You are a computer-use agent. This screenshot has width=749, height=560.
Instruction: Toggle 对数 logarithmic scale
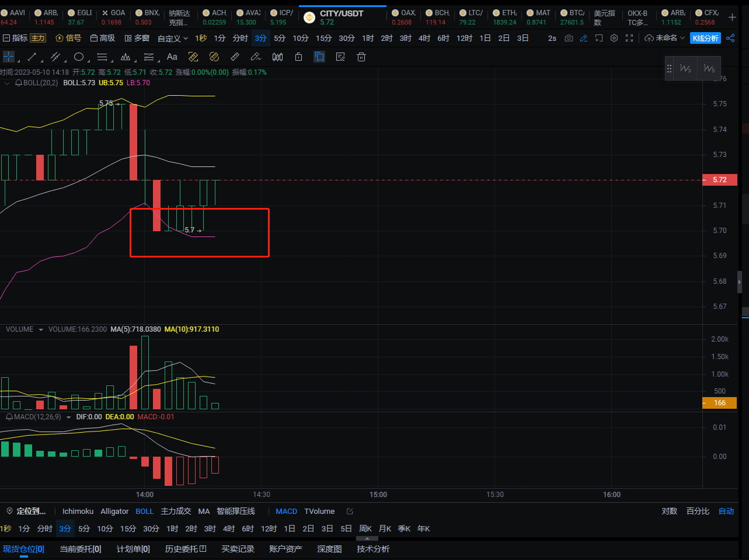(669, 511)
